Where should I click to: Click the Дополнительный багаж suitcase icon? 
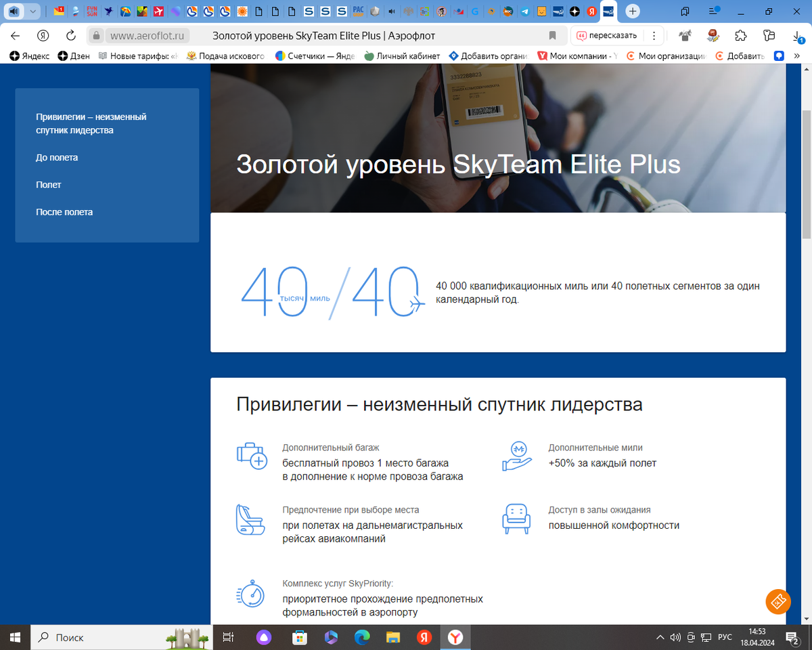click(252, 456)
